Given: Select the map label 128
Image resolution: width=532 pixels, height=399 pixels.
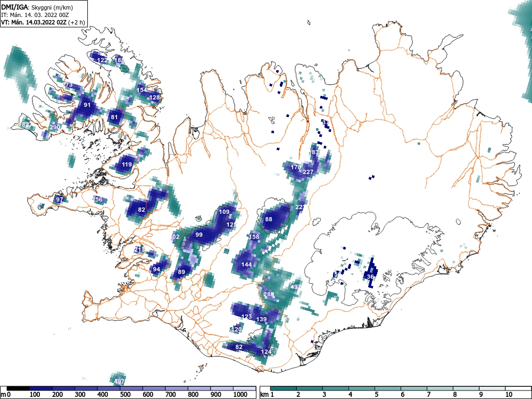Looking at the screenshot, I should pos(154,98).
